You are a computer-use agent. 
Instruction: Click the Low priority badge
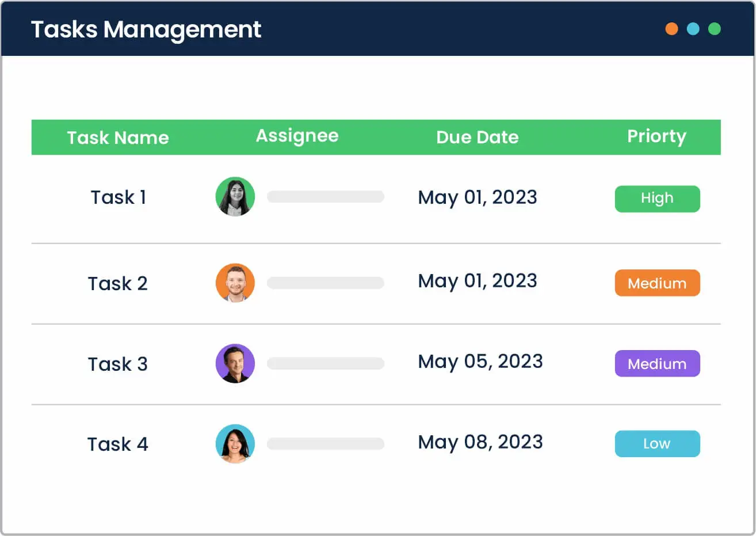657,443
